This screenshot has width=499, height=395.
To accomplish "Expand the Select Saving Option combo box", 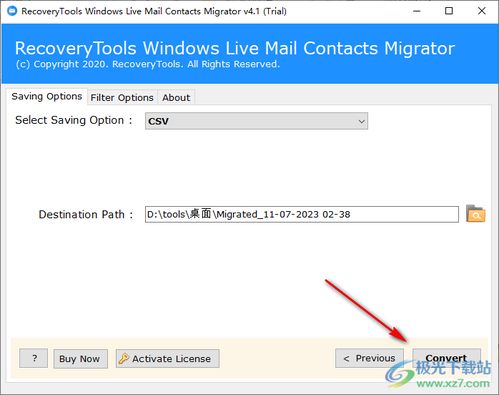I will (x=256, y=121).
